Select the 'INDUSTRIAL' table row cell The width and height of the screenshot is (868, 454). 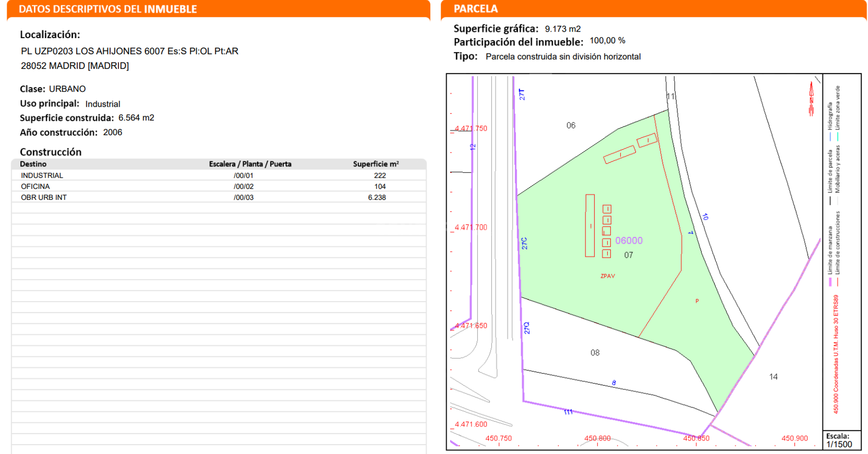42,175
